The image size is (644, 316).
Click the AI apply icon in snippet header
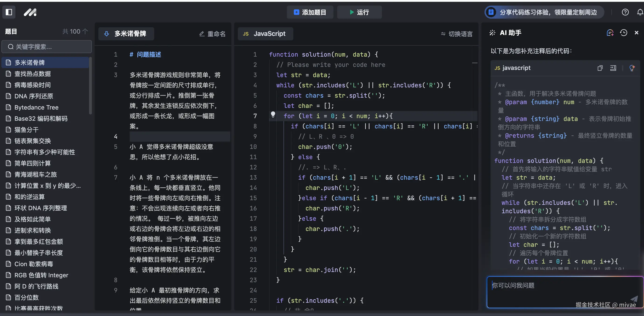click(x=632, y=68)
